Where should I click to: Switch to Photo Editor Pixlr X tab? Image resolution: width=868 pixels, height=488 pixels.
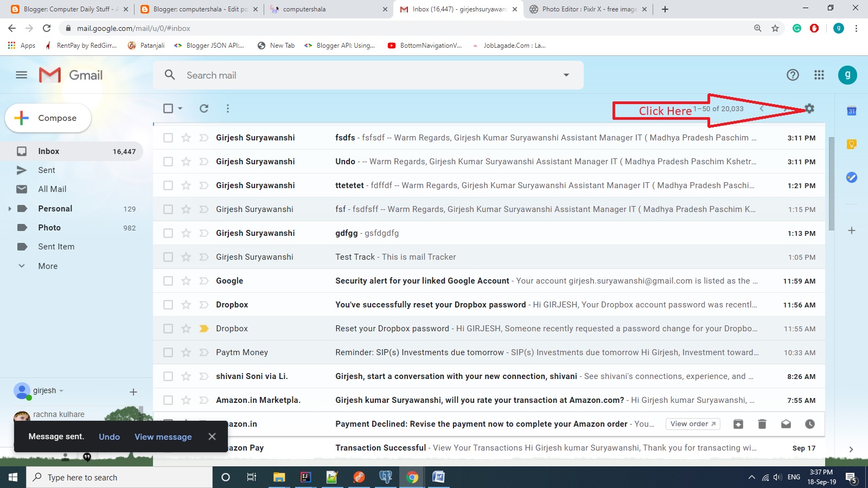pos(588,9)
